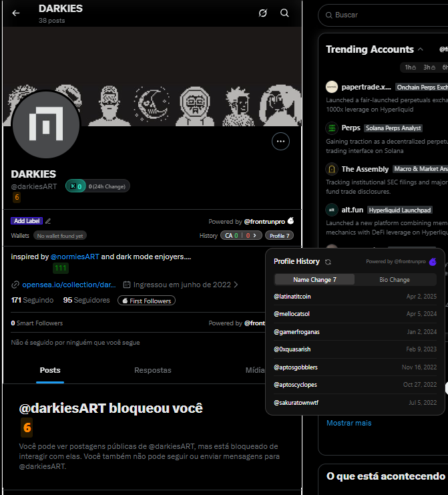Open The Assembly account name
The width and height of the screenshot is (448, 495).
365,169
